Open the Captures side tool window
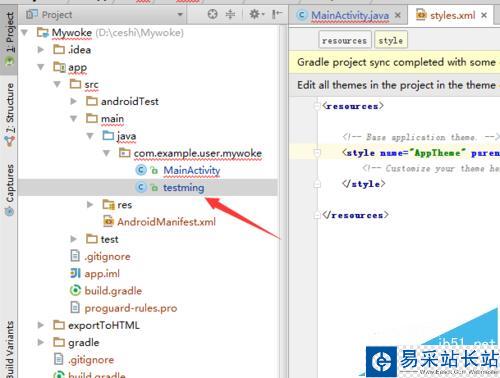The width and height of the screenshot is (500, 378). point(10,189)
